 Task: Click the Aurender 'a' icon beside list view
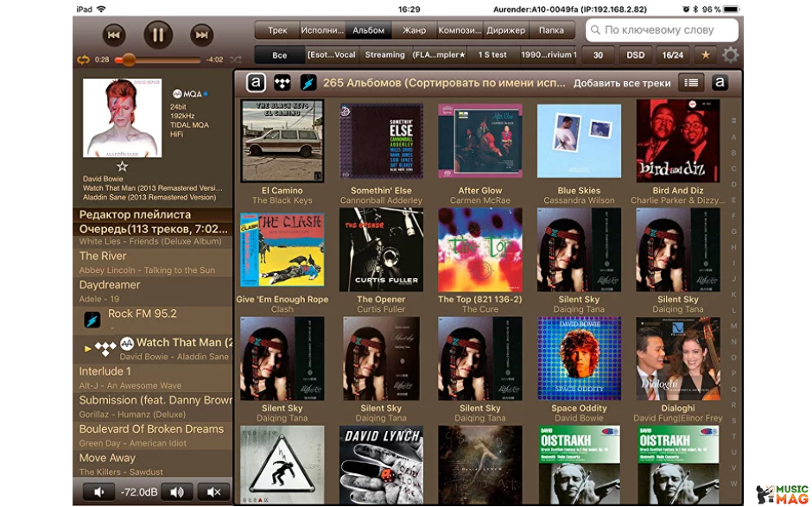(x=720, y=82)
